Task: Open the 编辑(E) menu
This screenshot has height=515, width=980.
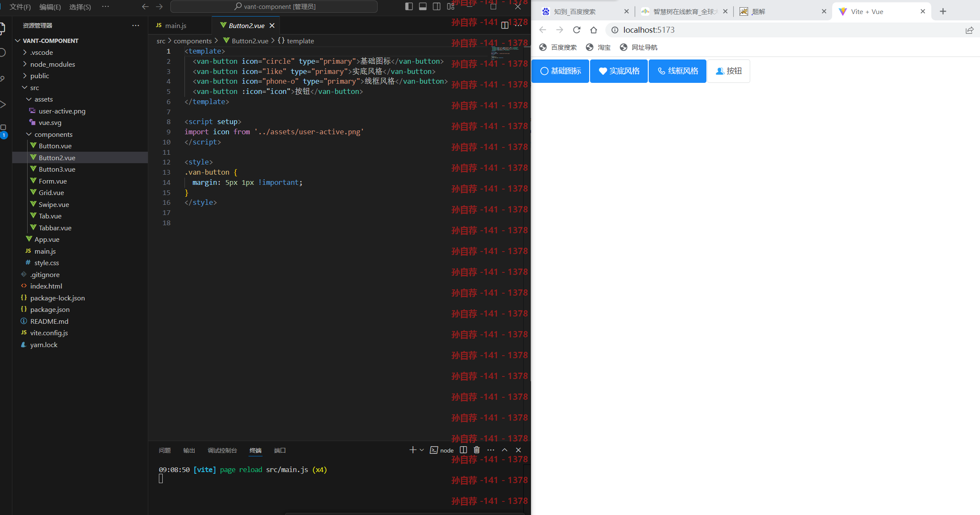Action: coord(50,7)
